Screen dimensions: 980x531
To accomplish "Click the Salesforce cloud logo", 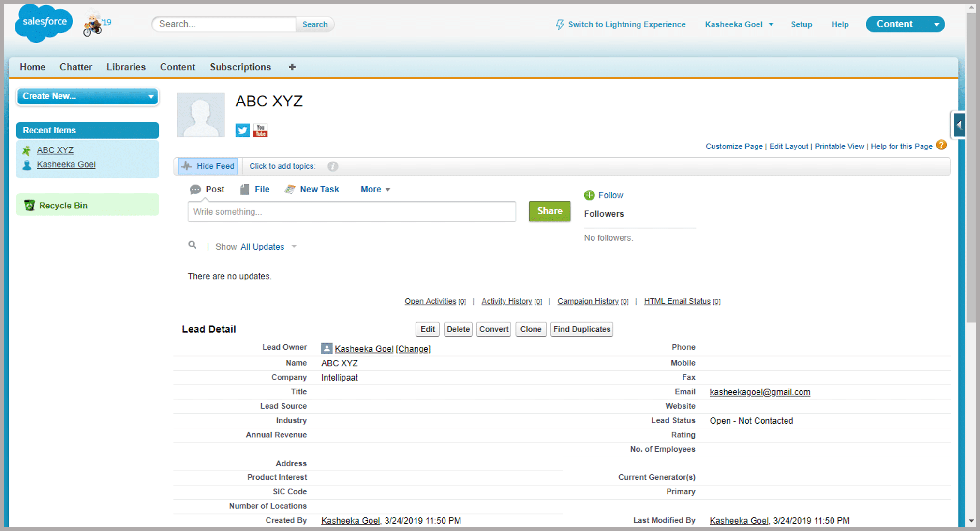I will (44, 23).
